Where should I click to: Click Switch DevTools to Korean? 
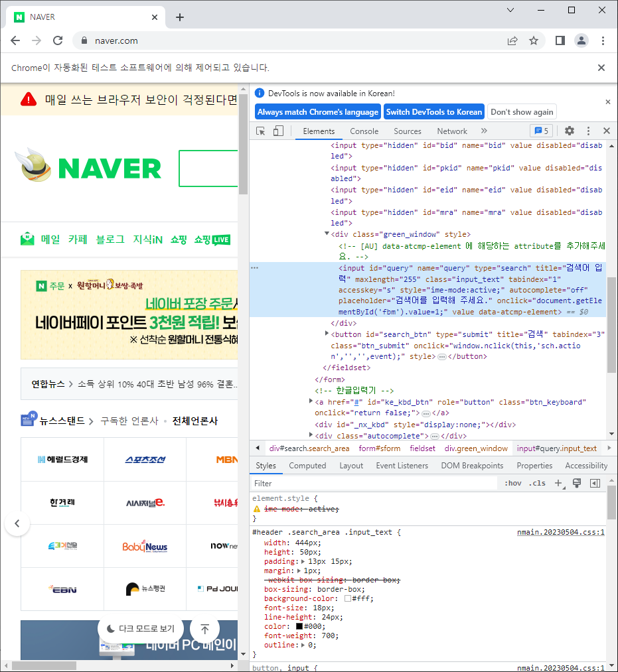(434, 112)
